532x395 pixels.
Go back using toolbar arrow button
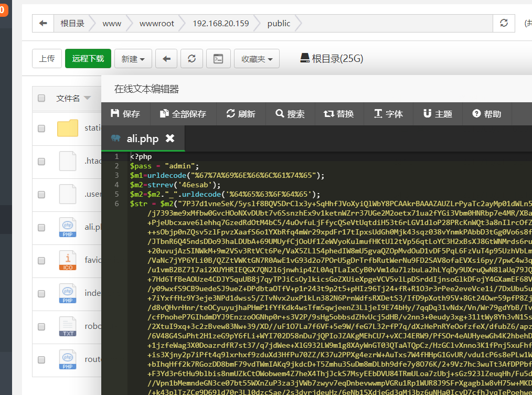click(x=166, y=59)
